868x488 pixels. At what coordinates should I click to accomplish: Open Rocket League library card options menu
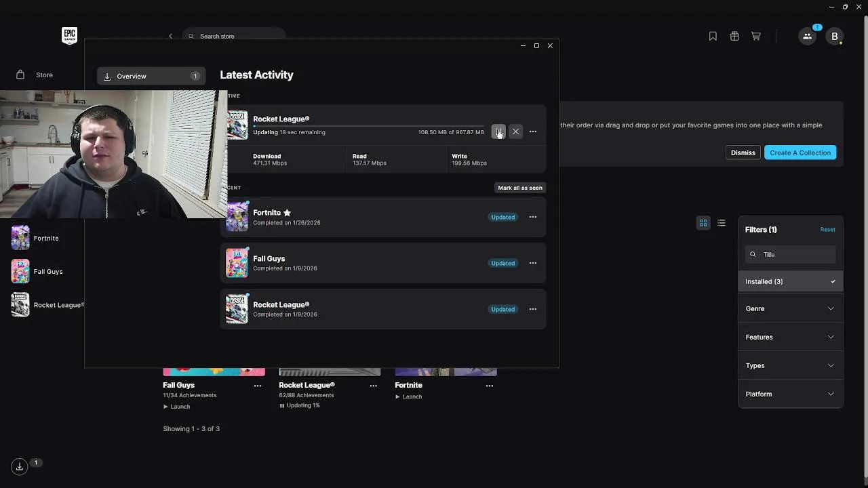click(374, 386)
